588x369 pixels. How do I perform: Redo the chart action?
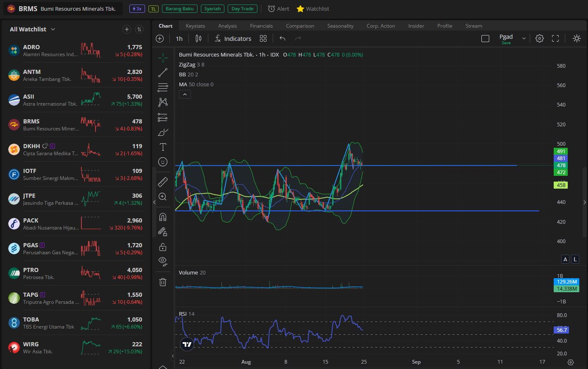click(298, 38)
